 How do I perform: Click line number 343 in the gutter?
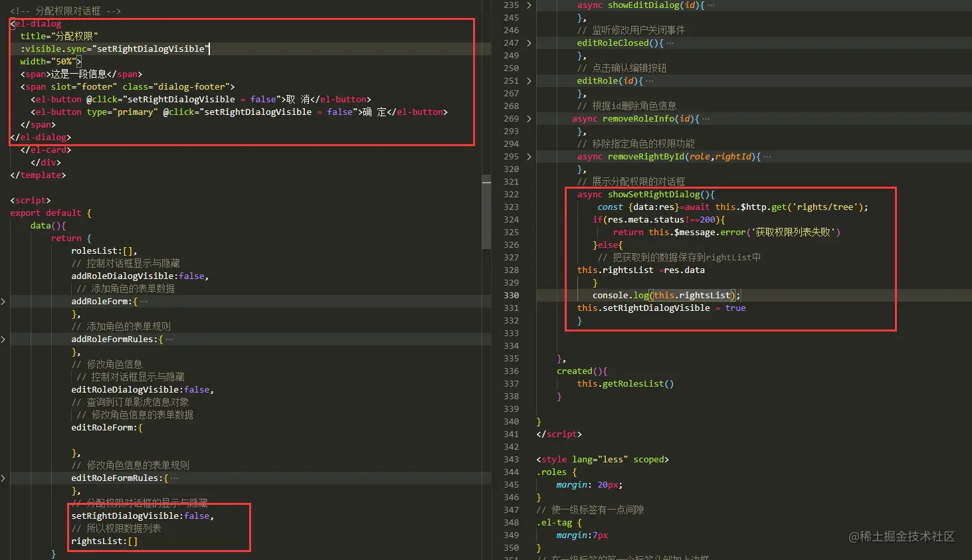coord(511,459)
